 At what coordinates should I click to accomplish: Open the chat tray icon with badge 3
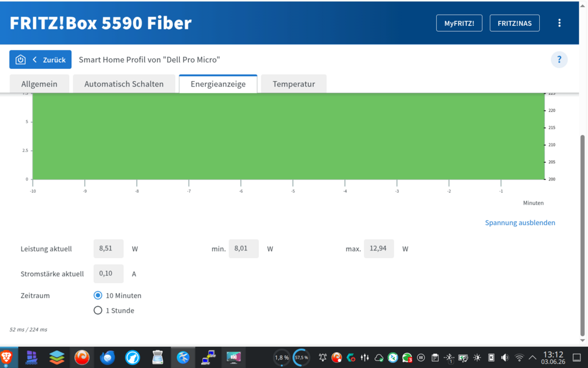[x=407, y=358]
